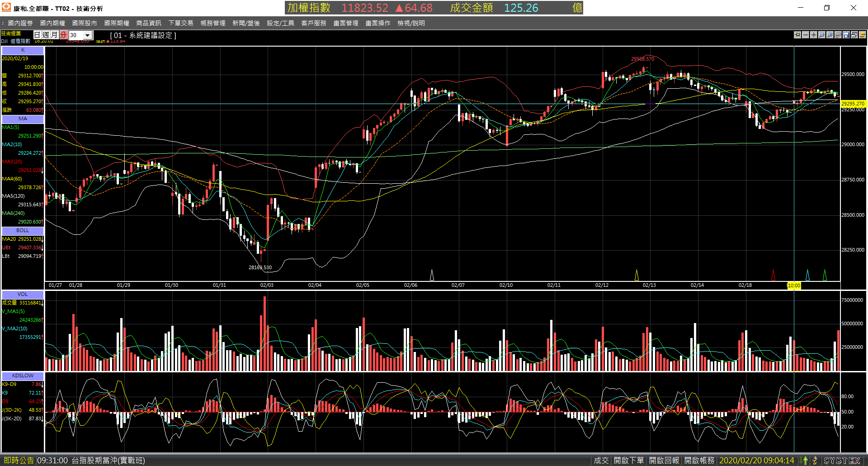Click the cyan triangle marker on the time axis
The width and height of the screenshot is (868, 466).
[x=807, y=275]
